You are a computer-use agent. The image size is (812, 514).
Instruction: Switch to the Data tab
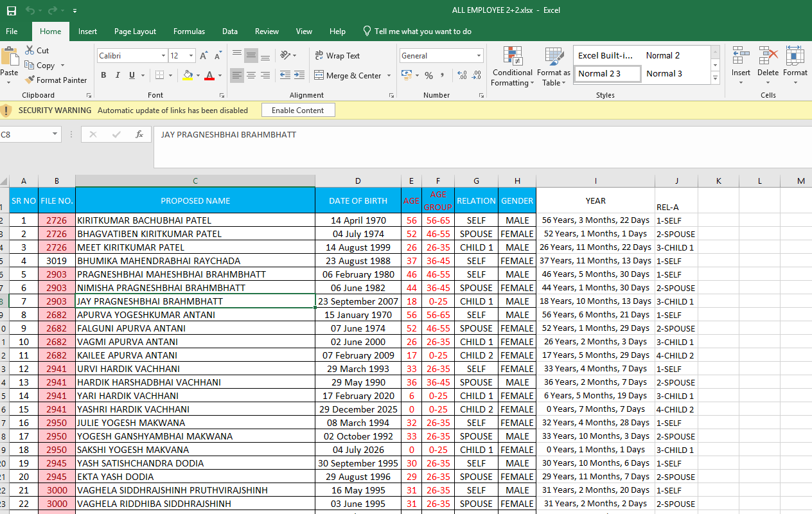point(230,31)
